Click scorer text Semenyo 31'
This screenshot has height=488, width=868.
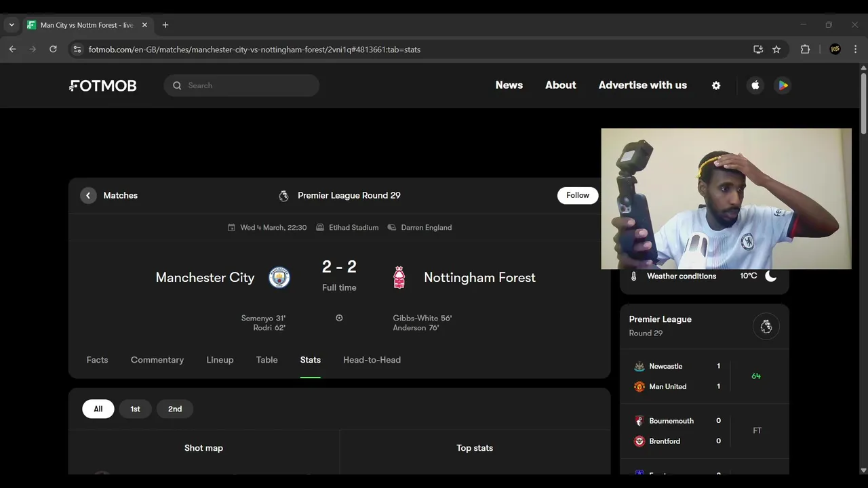[263, 318]
